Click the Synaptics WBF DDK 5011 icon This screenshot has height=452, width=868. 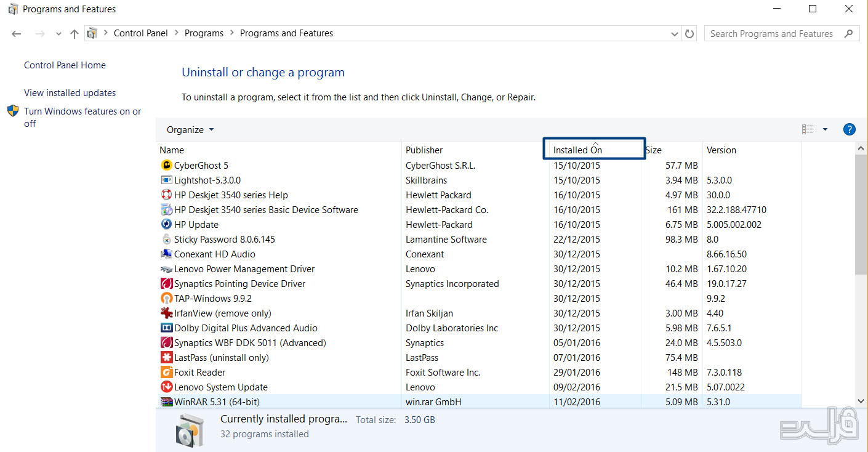pyautogui.click(x=166, y=342)
